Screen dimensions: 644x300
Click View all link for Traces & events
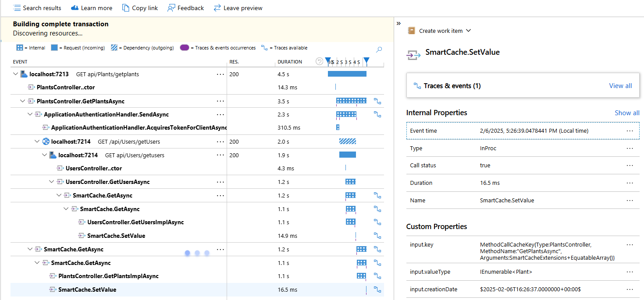[620, 86]
